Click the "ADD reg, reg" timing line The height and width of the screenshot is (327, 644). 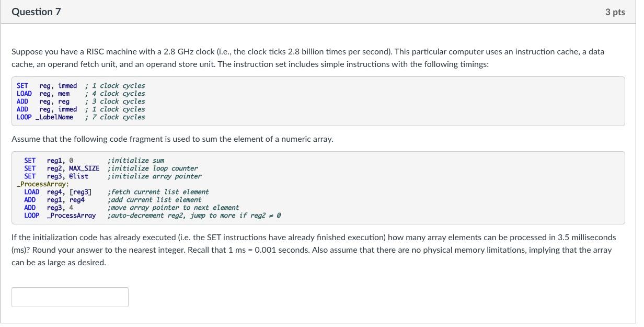pyautogui.click(x=43, y=102)
